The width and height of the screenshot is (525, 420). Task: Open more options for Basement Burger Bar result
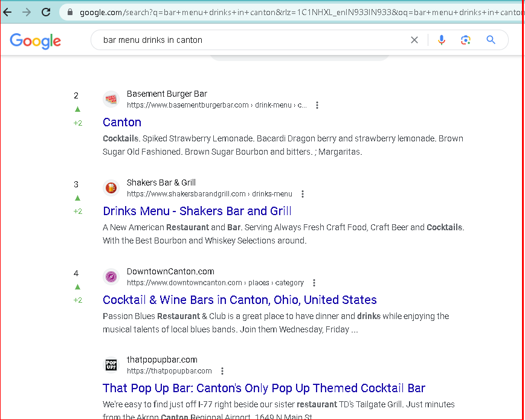click(317, 105)
